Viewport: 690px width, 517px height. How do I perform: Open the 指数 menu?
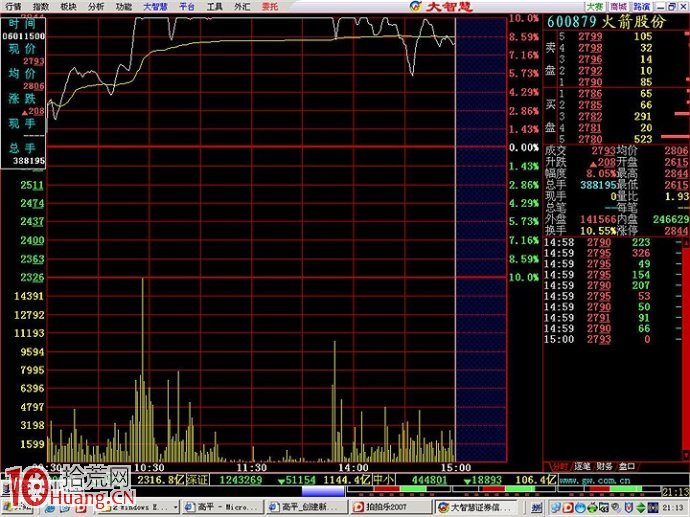point(40,6)
